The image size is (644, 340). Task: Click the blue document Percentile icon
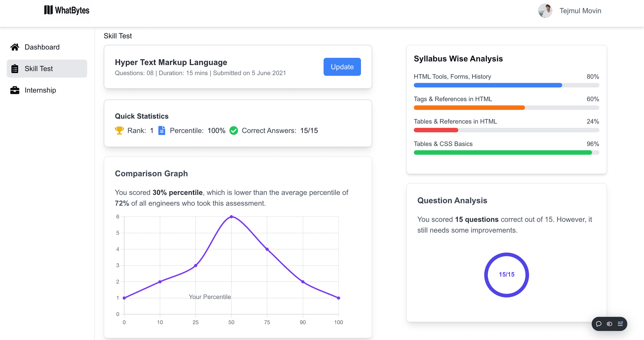(x=162, y=131)
